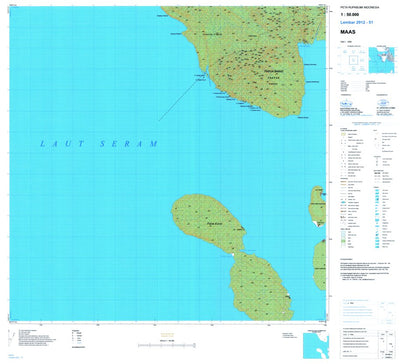The height and width of the screenshot is (364, 400).
Task: Click the right agency logo in the side panel
Action: tap(383, 103)
